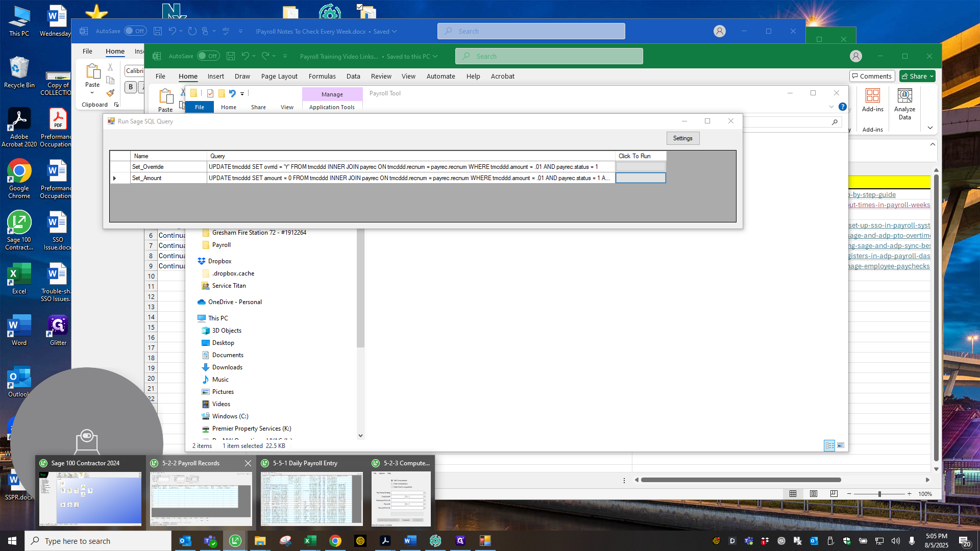
Task: Open the Settings button in query window
Action: (x=682, y=138)
